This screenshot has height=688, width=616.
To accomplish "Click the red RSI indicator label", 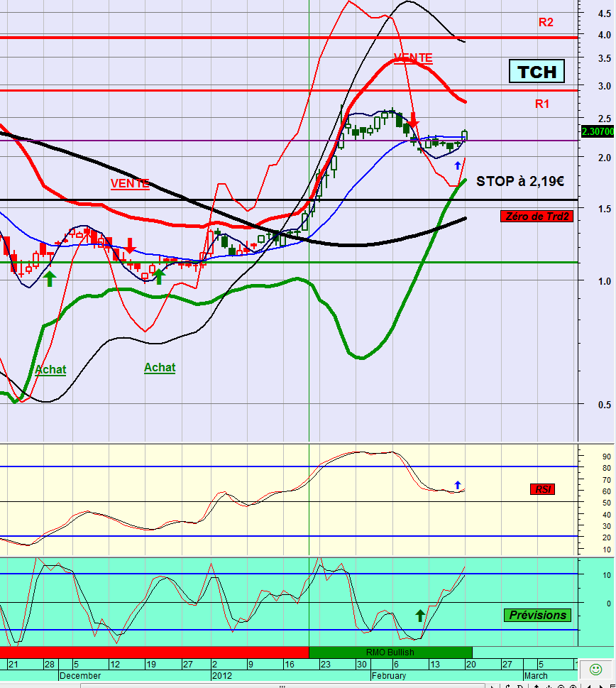I will 542,489.
